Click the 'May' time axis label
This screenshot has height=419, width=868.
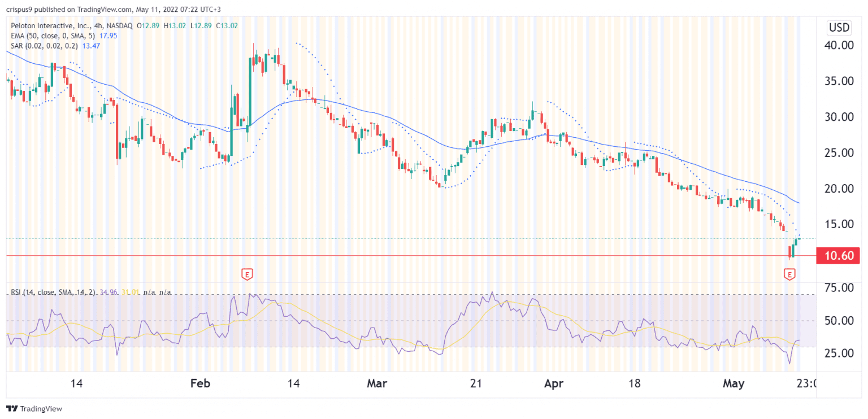[734, 384]
